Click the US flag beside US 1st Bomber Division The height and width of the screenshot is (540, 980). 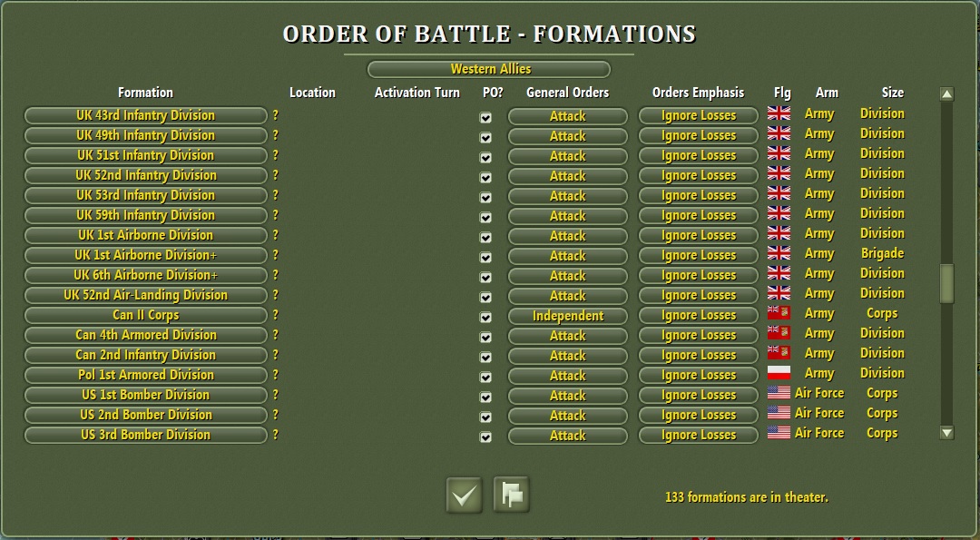point(780,393)
